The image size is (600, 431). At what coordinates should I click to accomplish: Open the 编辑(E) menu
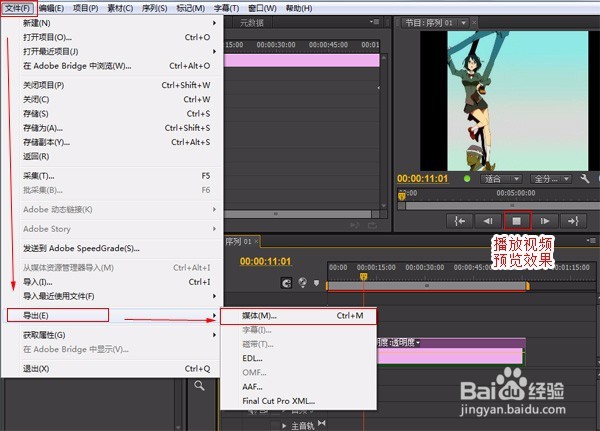51,8
